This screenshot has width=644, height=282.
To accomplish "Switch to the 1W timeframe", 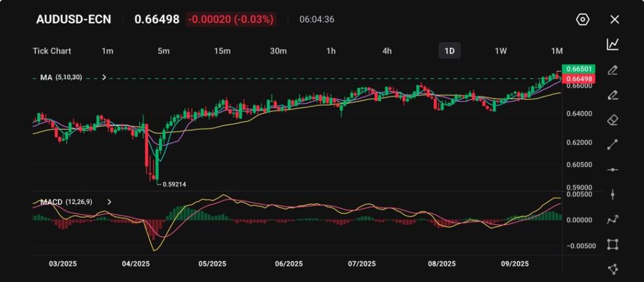I will point(501,51).
